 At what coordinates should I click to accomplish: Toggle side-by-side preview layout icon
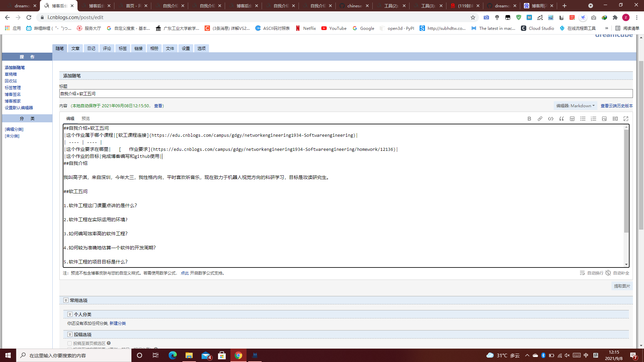pos(615,119)
